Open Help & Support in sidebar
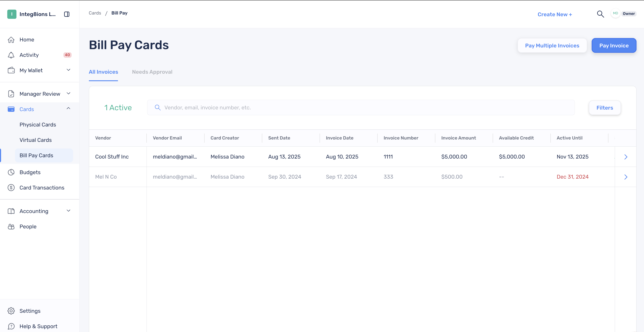Image resolution: width=644 pixels, height=332 pixels. click(38, 326)
